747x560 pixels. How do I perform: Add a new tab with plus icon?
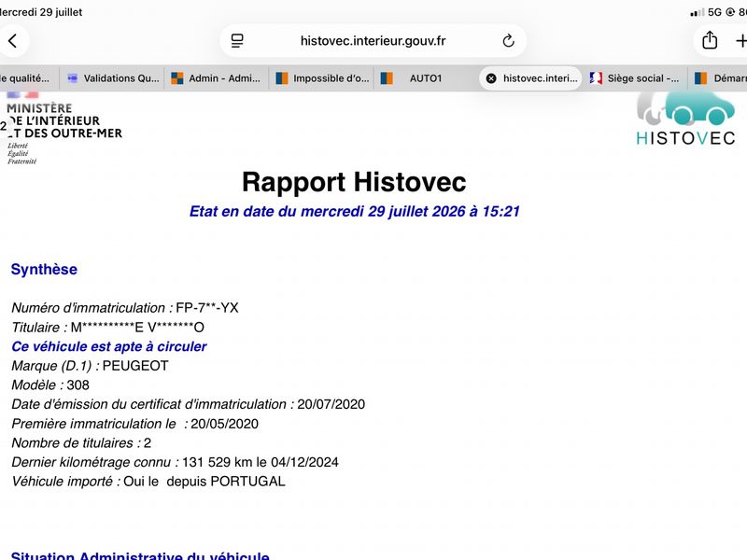coord(741,41)
